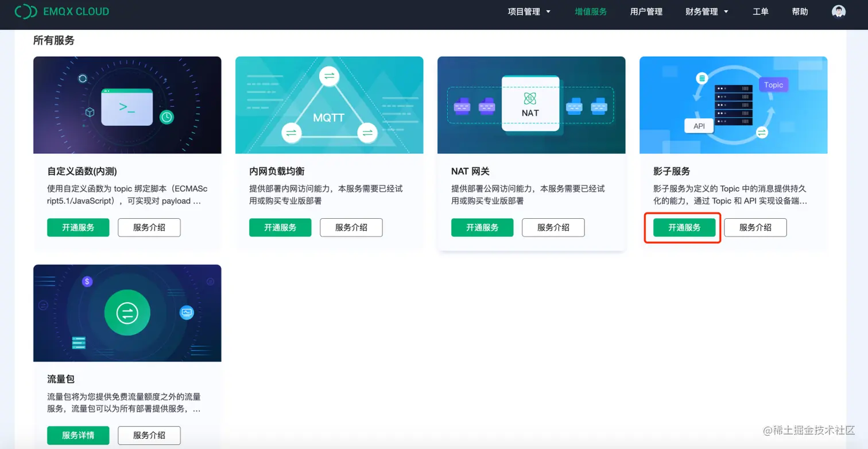Switch to the 增值服务 menu item
The height and width of the screenshot is (449, 868).
click(591, 11)
